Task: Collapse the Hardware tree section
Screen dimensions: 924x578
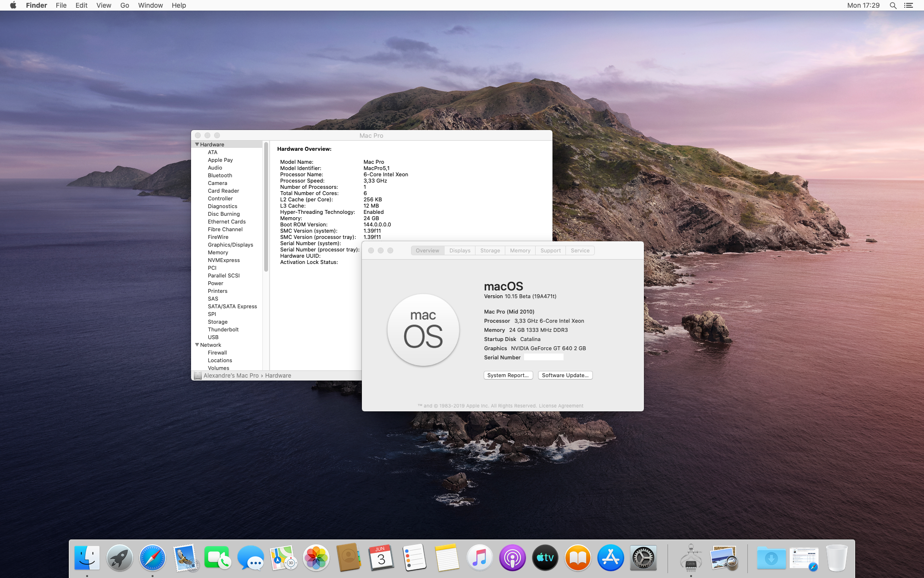Action: pos(197,144)
